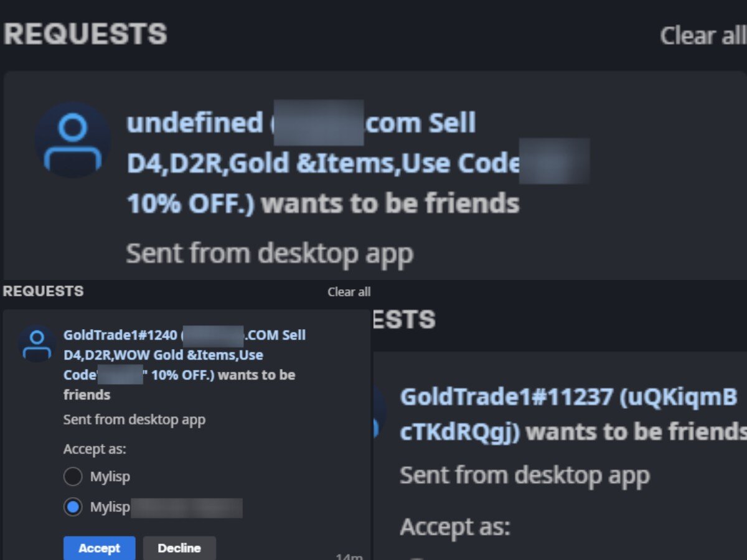
Task: Accept the GoldTrade1#1240 friend request
Action: click(99, 548)
